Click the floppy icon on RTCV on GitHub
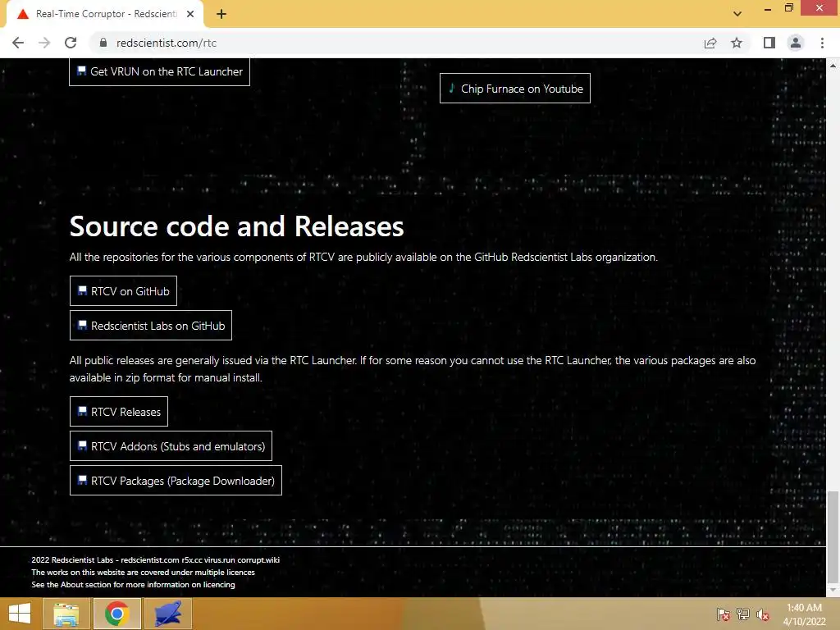The width and height of the screenshot is (840, 630). 83,290
